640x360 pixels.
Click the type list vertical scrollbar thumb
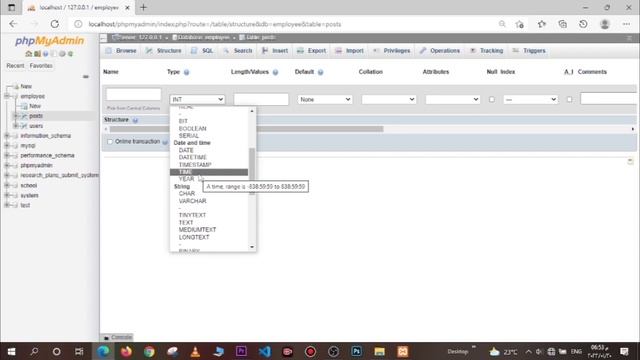(252, 171)
